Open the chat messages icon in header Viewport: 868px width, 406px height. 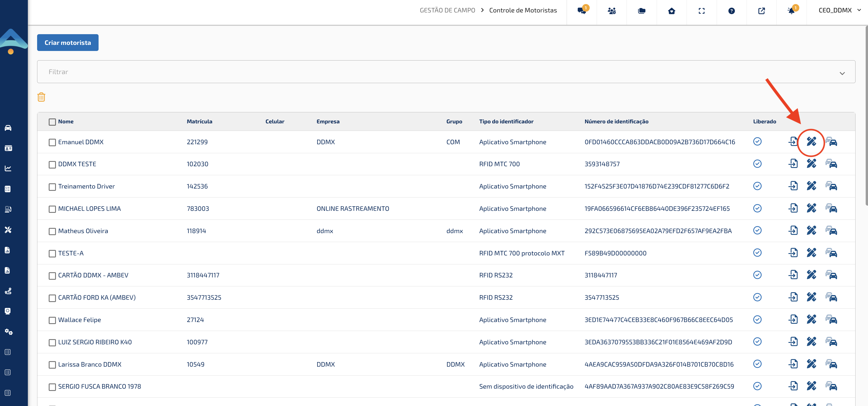tap(582, 11)
